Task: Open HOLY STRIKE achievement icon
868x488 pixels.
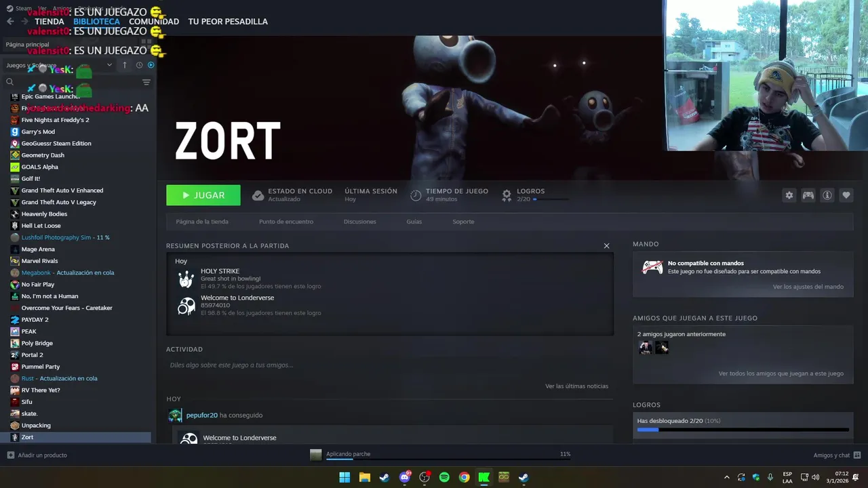Action: tap(186, 279)
